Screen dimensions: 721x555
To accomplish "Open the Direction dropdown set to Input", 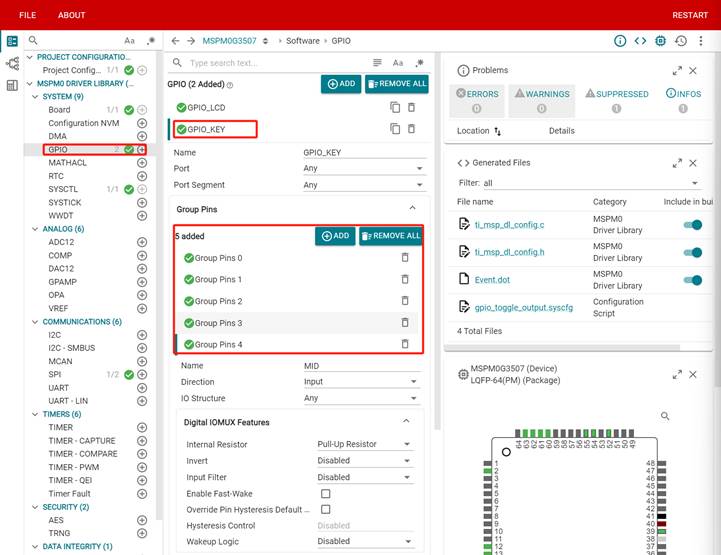I will pyautogui.click(x=364, y=382).
